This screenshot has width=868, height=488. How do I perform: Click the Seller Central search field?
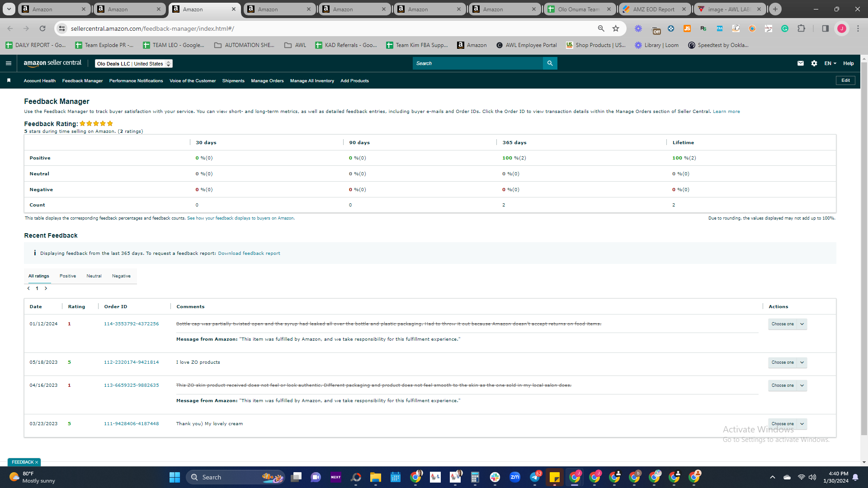[478, 63]
